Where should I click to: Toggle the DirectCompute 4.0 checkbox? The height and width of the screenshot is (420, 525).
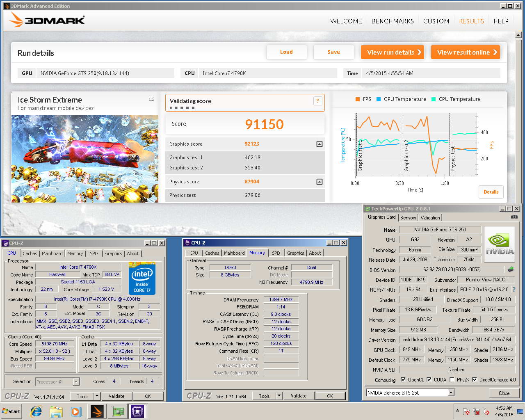tap(475, 380)
